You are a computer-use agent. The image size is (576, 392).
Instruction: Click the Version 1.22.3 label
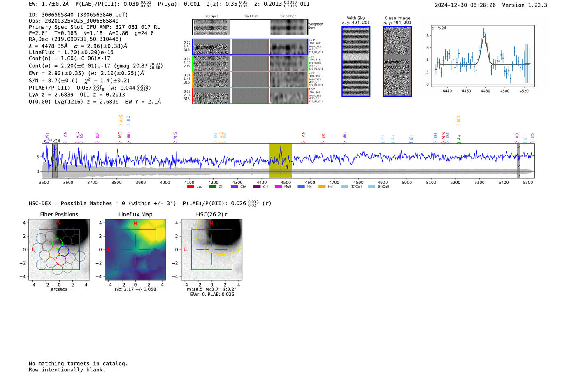click(x=525, y=5)
